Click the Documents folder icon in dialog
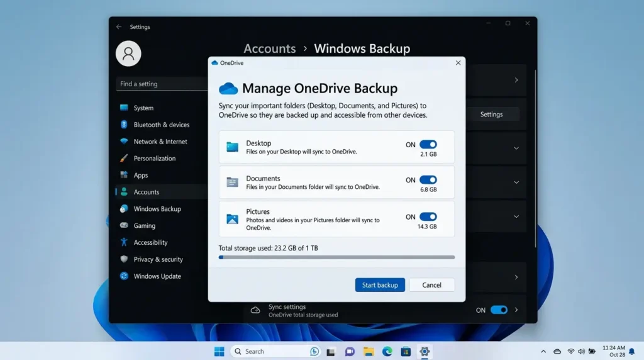Viewport: 644px width, 360px height. click(x=232, y=182)
